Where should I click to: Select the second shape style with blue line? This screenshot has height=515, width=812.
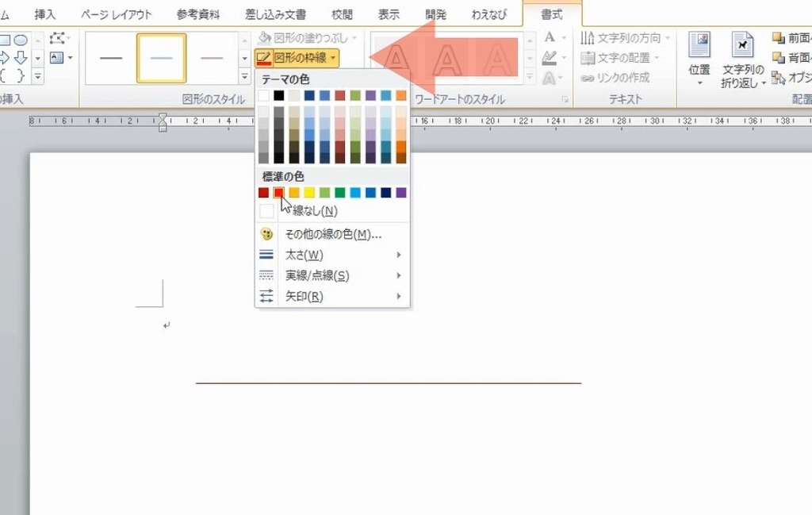tap(161, 57)
